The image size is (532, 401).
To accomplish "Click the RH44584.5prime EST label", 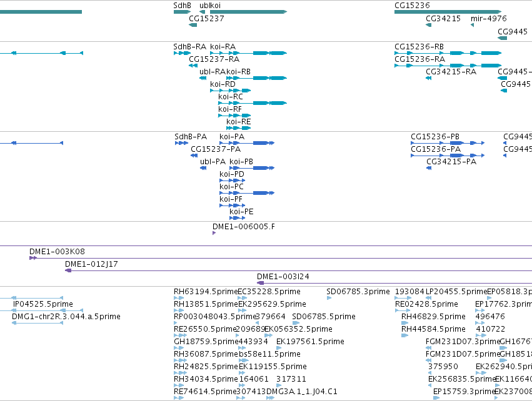I will [x=433, y=329].
